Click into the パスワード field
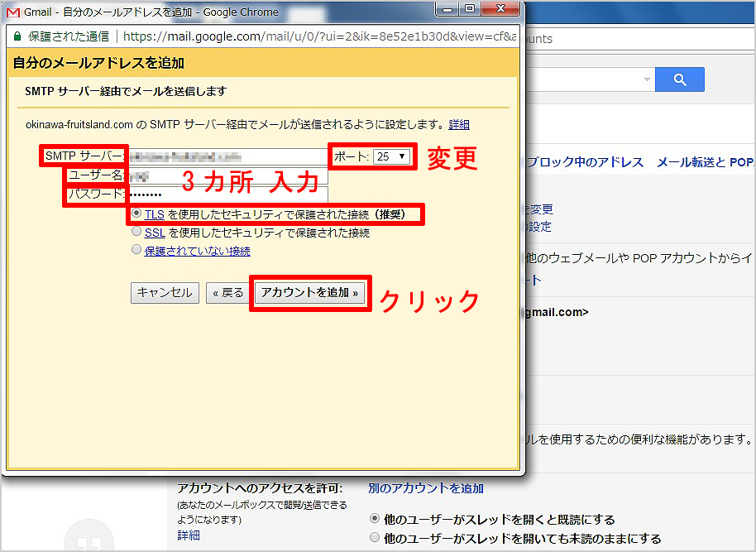The height and width of the screenshot is (552, 756). (x=227, y=195)
